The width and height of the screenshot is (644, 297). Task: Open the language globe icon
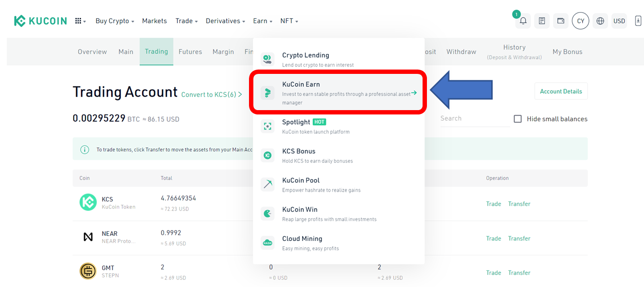point(600,21)
